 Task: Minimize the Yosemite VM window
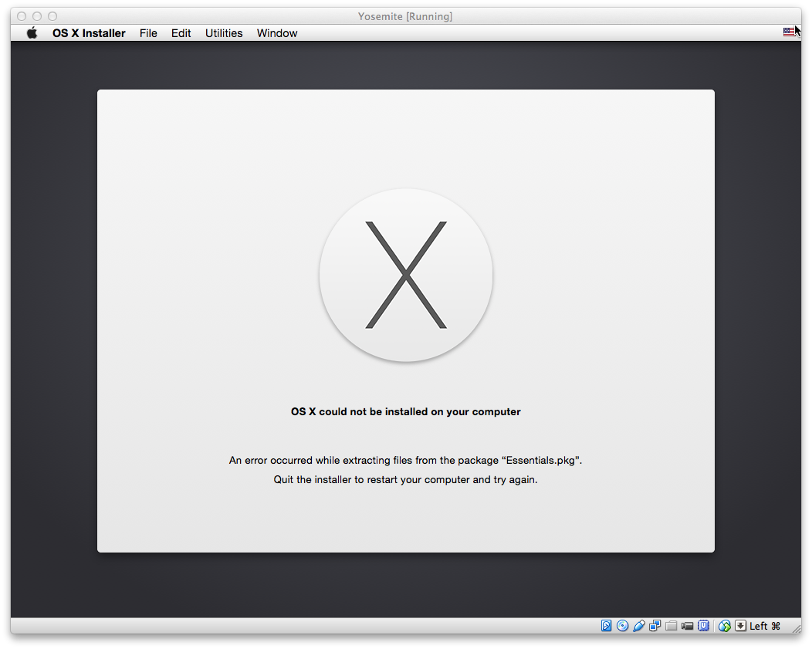[x=37, y=16]
